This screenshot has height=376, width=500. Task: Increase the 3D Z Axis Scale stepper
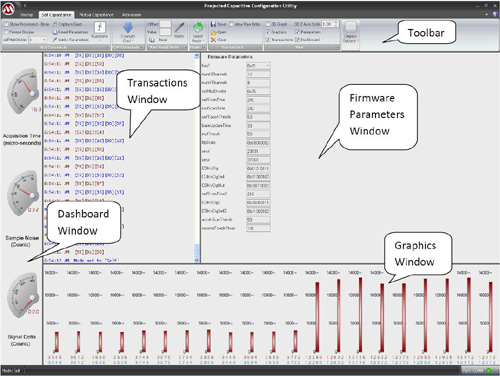(x=336, y=23)
